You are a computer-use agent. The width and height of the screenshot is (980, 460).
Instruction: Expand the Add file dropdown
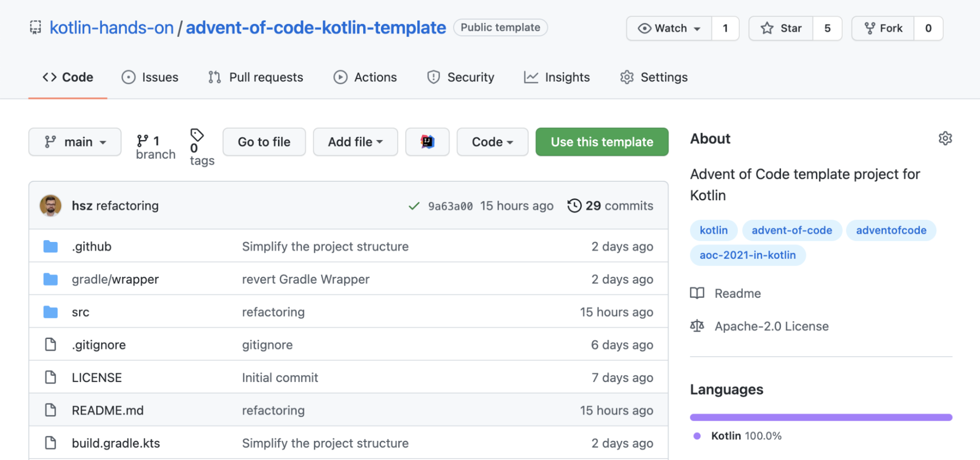point(355,142)
